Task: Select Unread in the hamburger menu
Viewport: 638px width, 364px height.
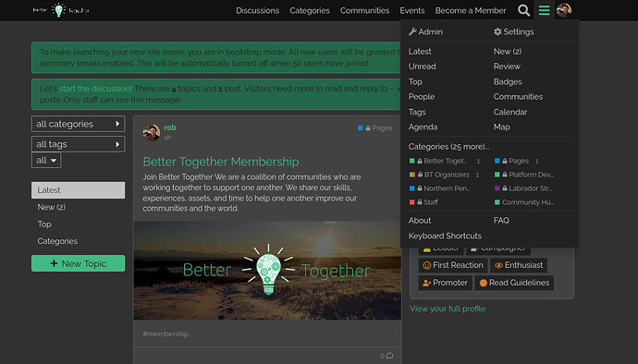Action: point(422,67)
